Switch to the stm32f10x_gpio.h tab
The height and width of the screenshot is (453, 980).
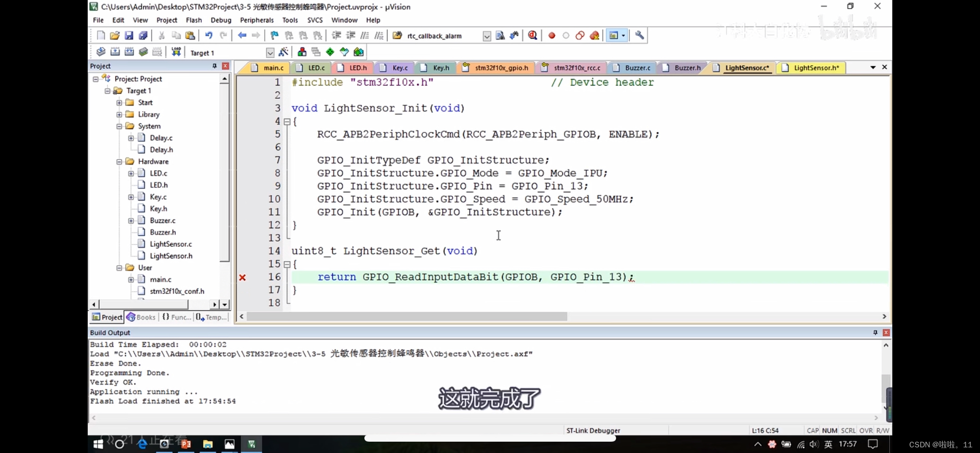coord(496,67)
